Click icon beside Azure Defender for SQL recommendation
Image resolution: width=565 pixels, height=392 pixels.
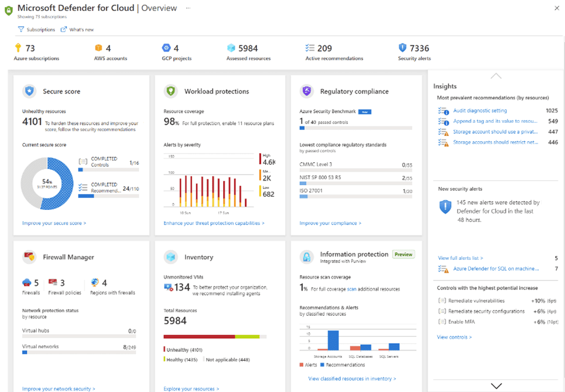[444, 269]
